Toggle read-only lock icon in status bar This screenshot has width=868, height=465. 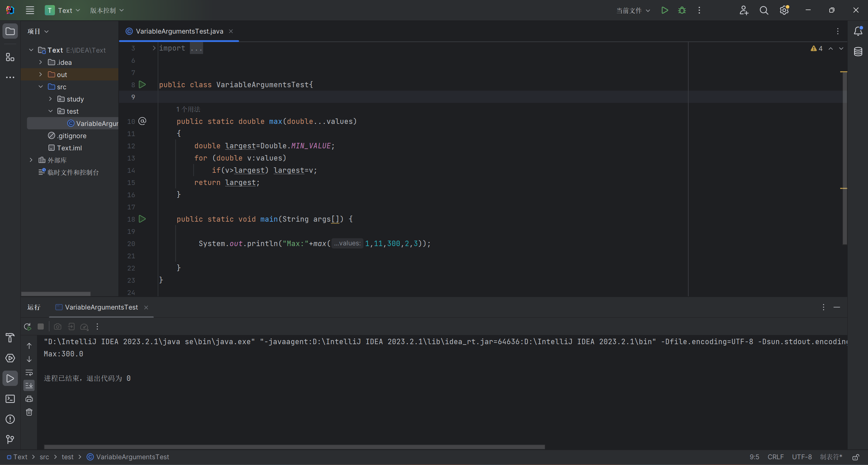tap(856, 457)
